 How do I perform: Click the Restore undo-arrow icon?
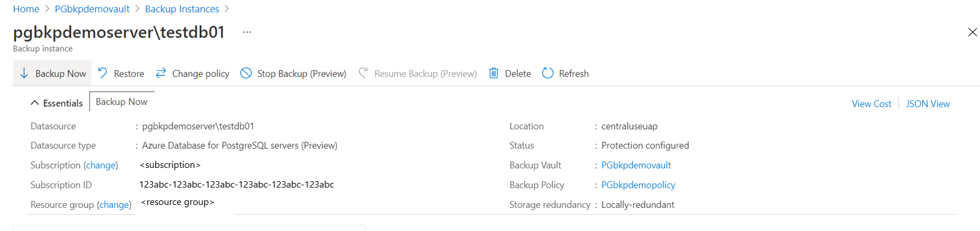coord(103,73)
